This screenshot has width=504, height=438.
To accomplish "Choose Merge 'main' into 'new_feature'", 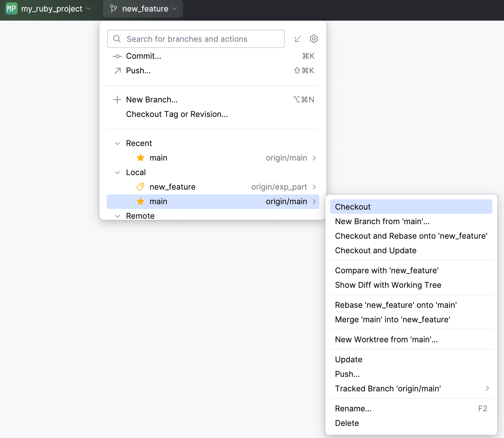I will pyautogui.click(x=393, y=319).
